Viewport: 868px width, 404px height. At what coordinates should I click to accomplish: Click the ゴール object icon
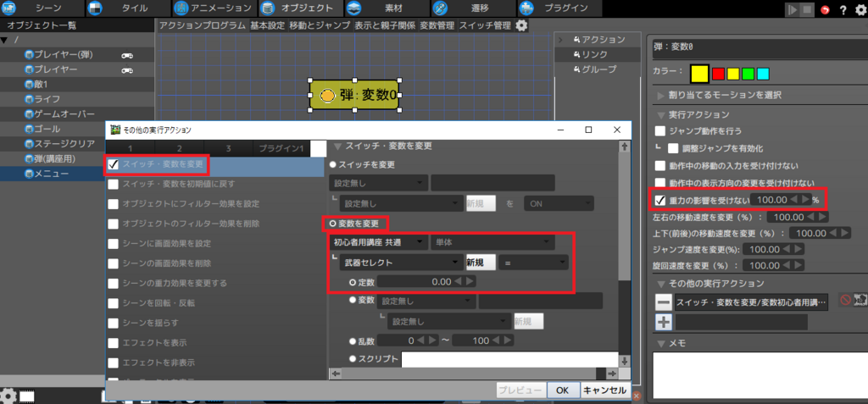[x=29, y=129]
